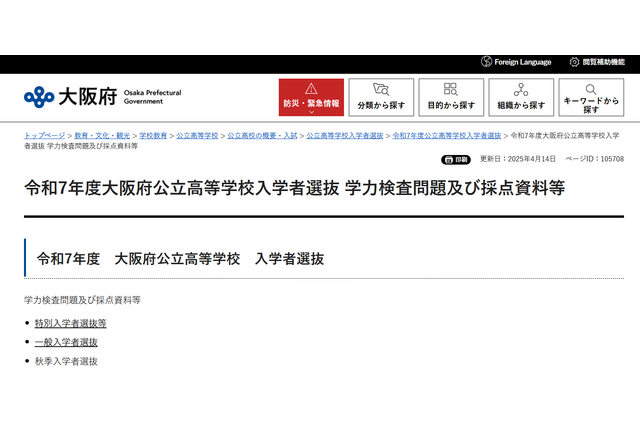
Task: Open 組織から探す organization icon
Action: (x=521, y=89)
